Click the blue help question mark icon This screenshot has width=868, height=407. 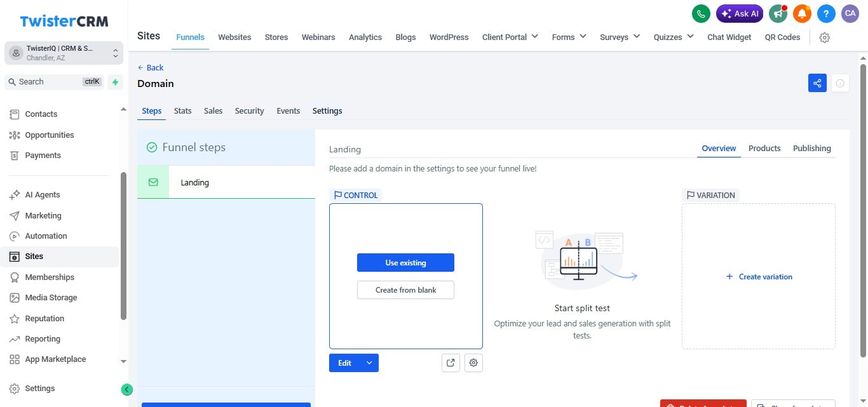coord(826,13)
